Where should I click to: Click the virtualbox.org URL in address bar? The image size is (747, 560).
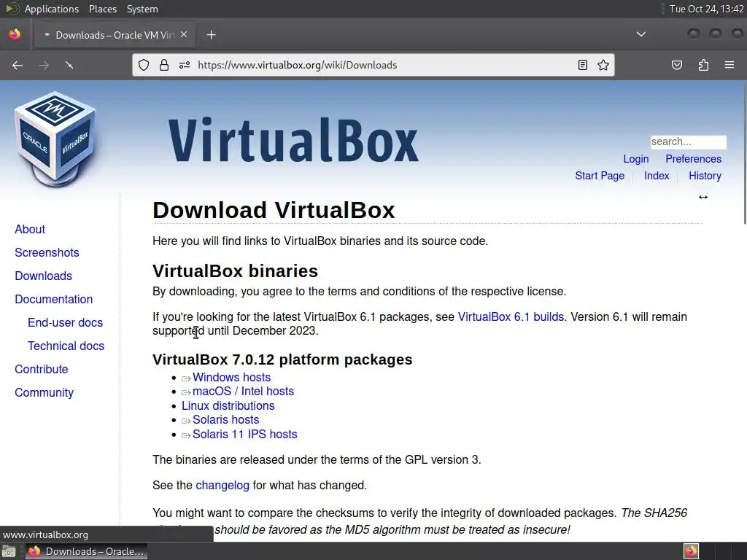[298, 65]
